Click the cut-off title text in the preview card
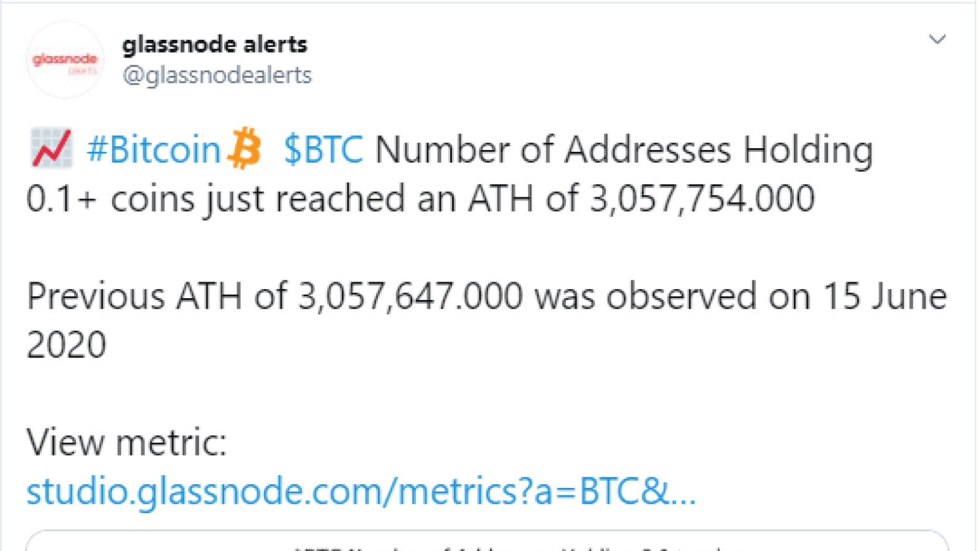The width and height of the screenshot is (980, 551). click(x=508, y=547)
